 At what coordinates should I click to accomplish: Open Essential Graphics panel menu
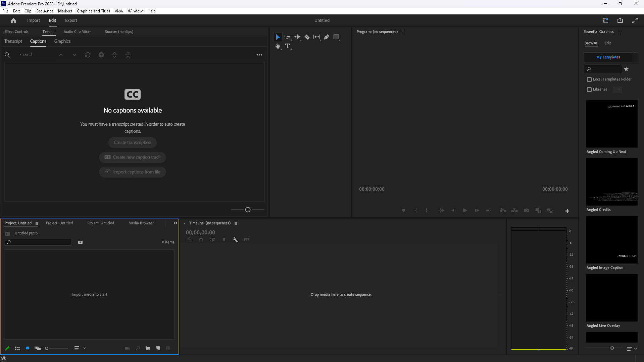(619, 32)
